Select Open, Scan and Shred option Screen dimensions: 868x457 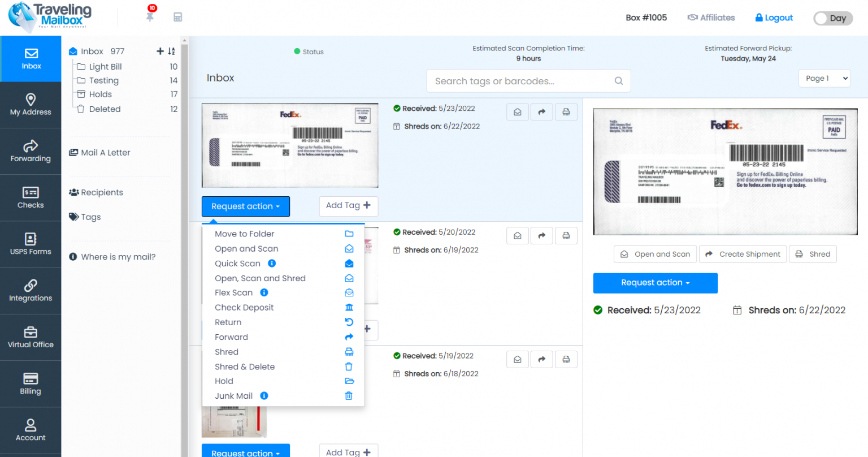260,278
